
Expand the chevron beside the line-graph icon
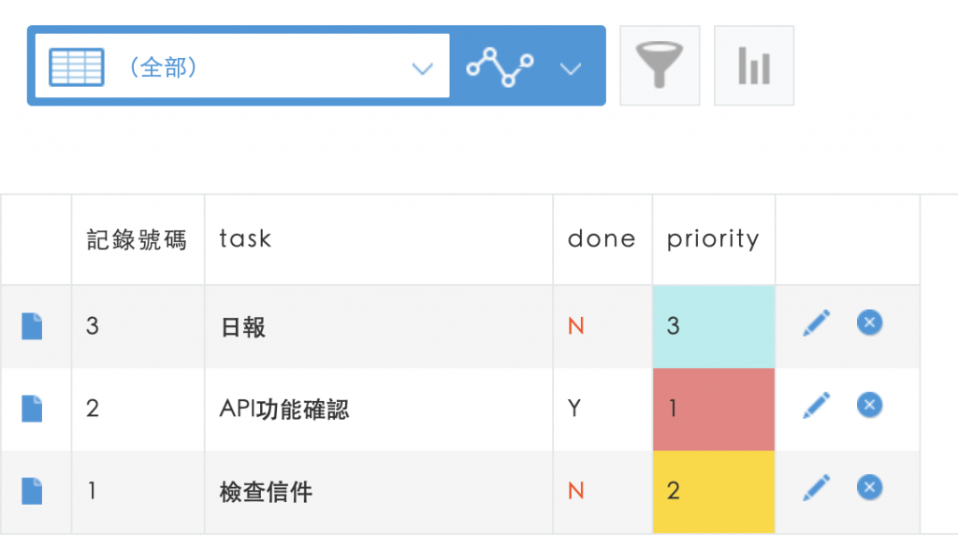point(571,67)
